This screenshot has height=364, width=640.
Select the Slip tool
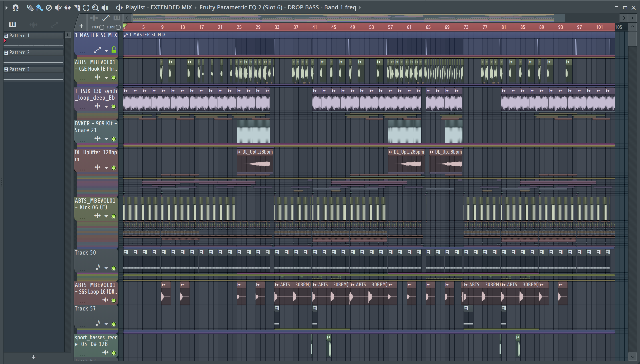(67, 8)
